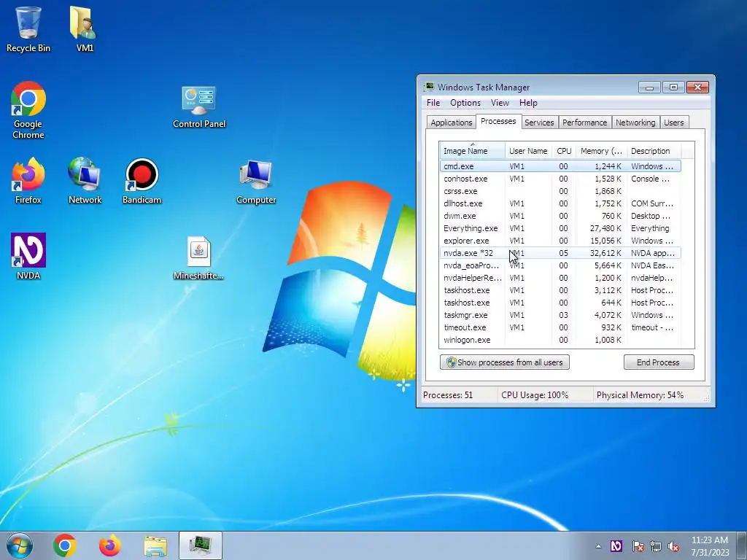Open the Action Center flag icon
Viewport: 747px width, 560px height.
(x=638, y=546)
